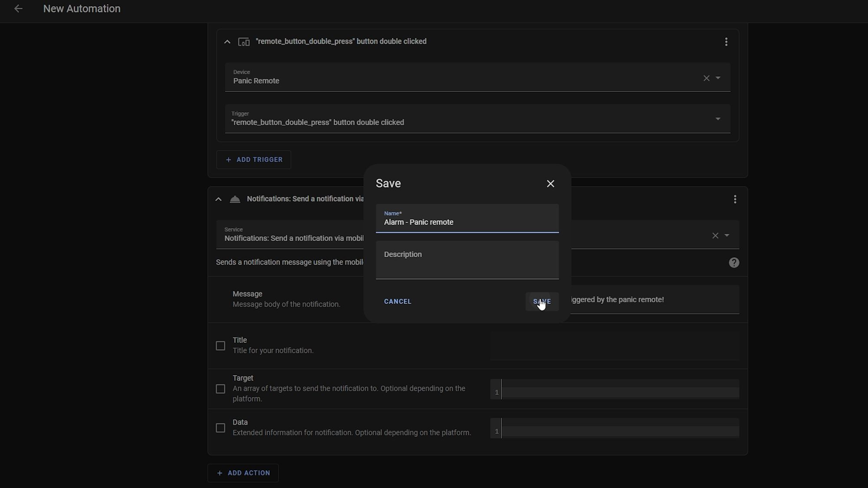Open the service help question mark
The width and height of the screenshot is (868, 488).
734,262
